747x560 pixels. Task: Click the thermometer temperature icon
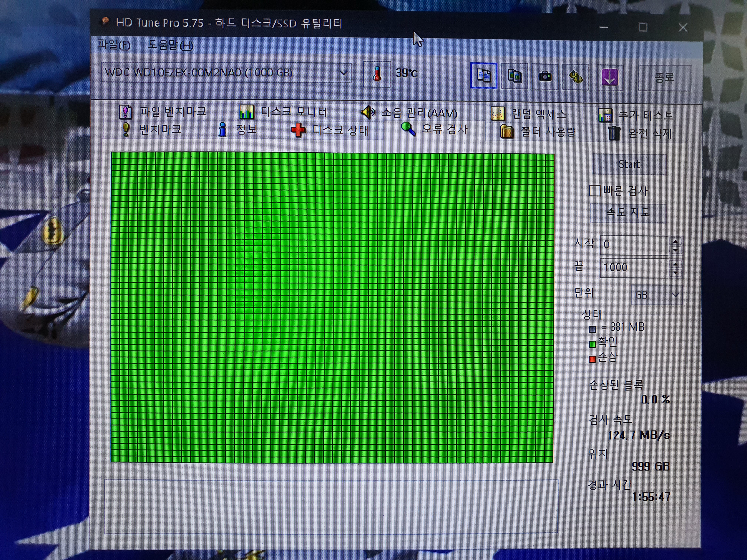pyautogui.click(x=377, y=74)
